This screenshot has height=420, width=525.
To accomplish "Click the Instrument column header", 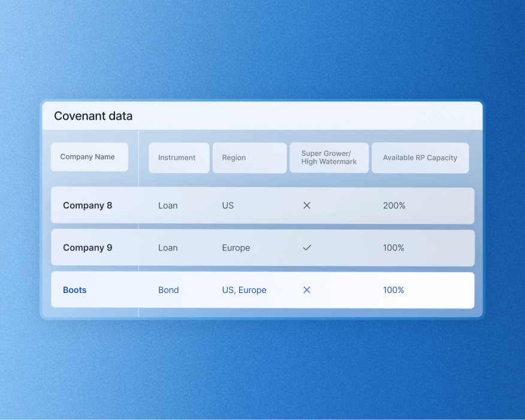I will (x=179, y=158).
